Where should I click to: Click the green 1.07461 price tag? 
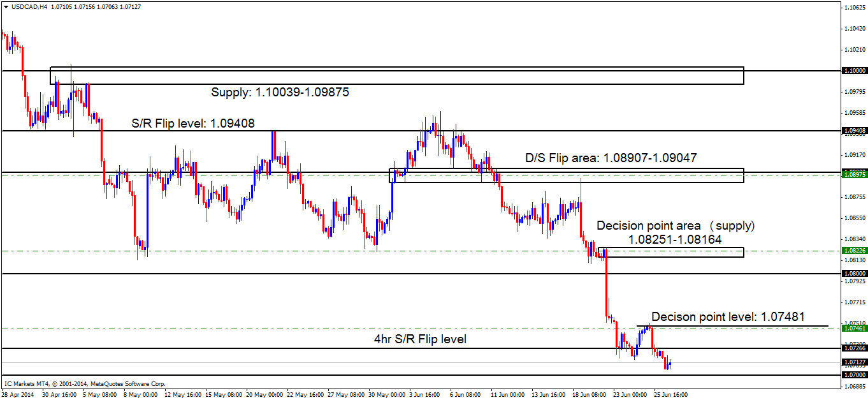(854, 328)
